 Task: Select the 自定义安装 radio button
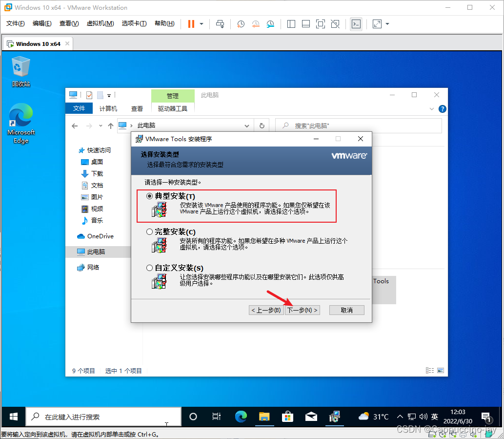[x=149, y=268]
